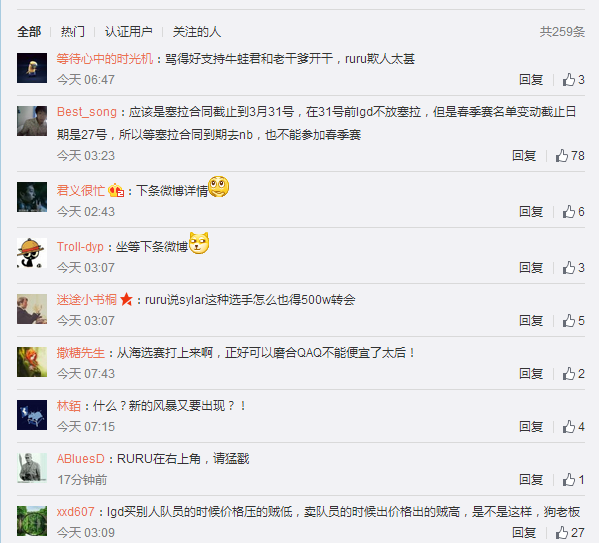Like the comment by 等待心中的时光机
This screenshot has height=543, width=599.
pyautogui.click(x=573, y=79)
